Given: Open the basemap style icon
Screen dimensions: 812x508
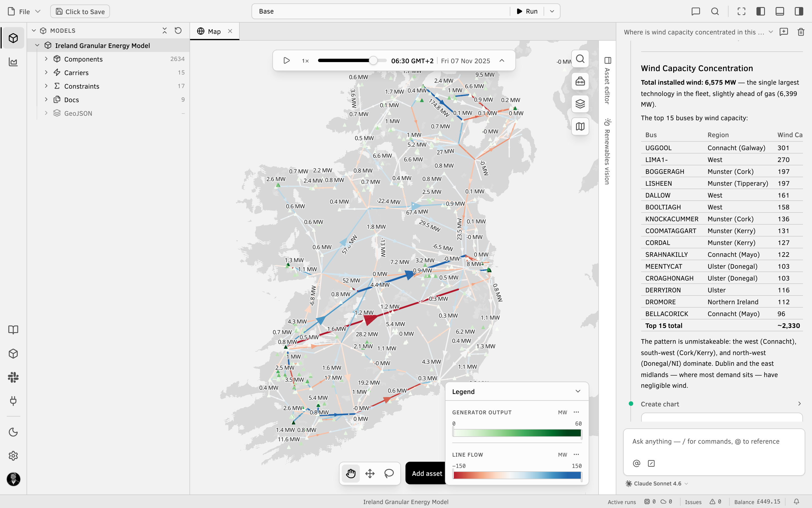Looking at the screenshot, I should pyautogui.click(x=580, y=126).
